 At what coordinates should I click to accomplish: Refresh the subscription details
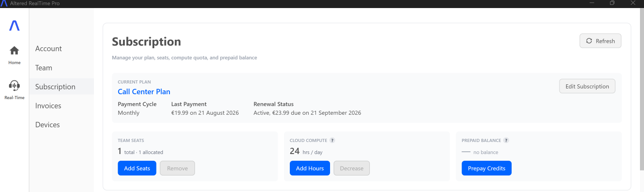tap(600, 41)
